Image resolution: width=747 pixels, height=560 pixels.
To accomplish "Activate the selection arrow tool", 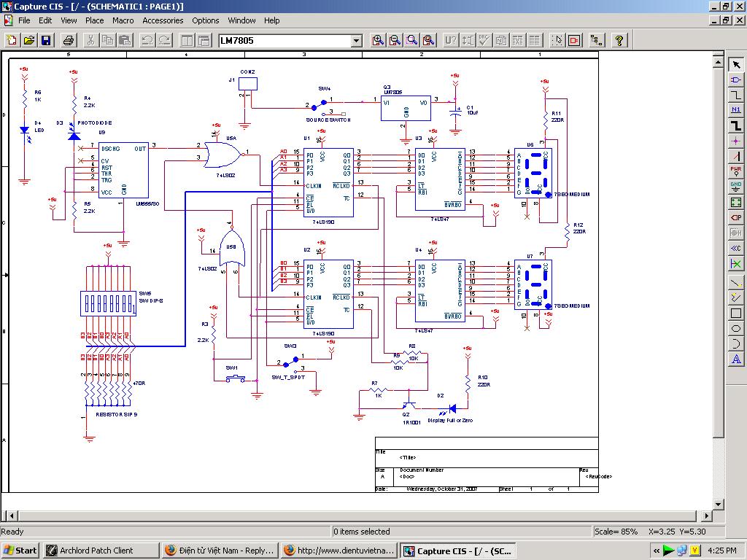I will 735,64.
